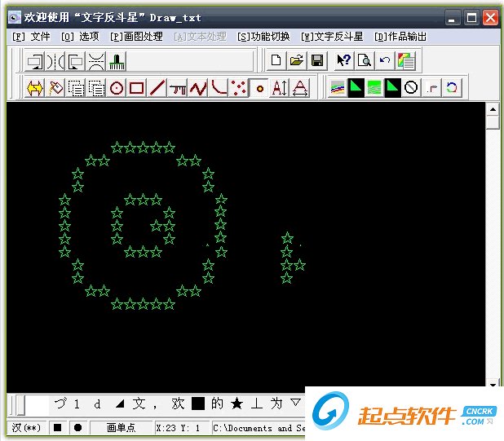Click the colorful document output icon

(x=405, y=60)
